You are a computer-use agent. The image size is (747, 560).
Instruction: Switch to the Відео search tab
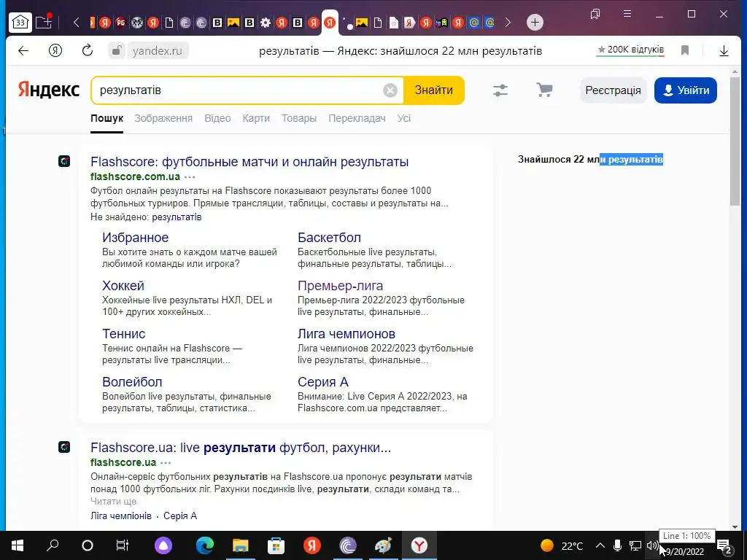(217, 118)
